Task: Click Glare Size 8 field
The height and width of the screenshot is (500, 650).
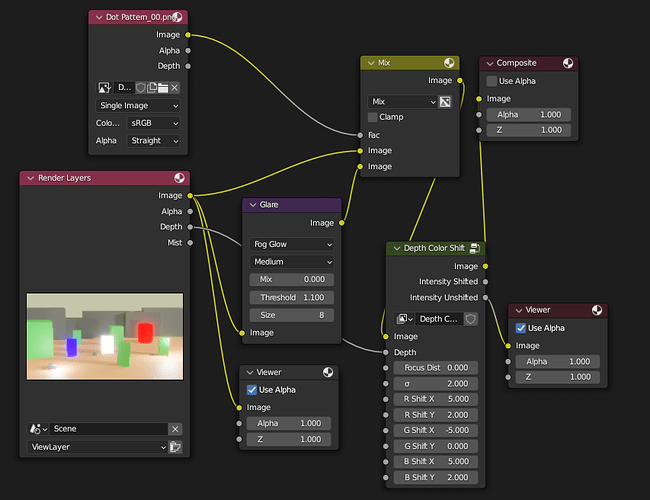Action: (292, 315)
